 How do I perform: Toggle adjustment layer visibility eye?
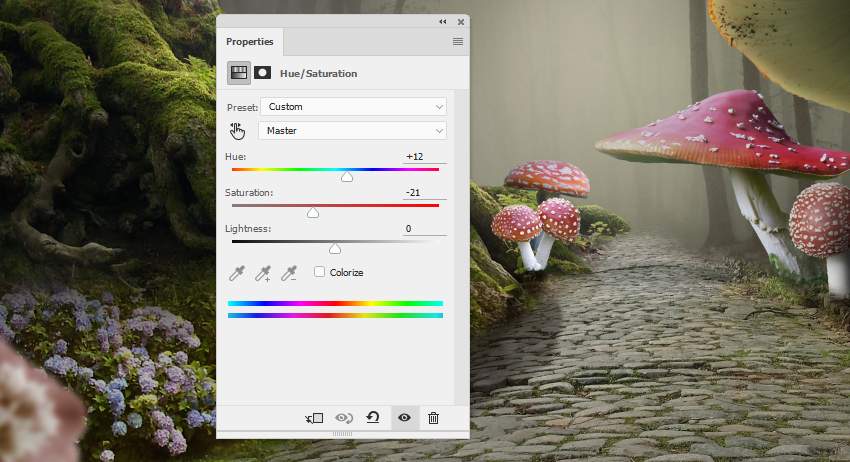[404, 418]
